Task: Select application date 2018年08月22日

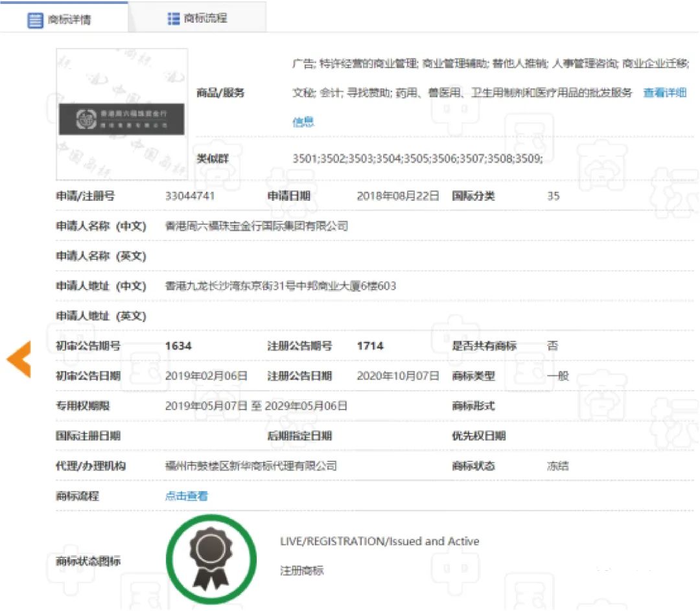Action: [397, 196]
